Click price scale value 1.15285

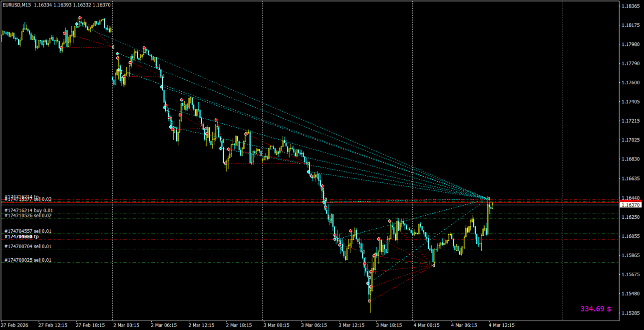pos(632,313)
